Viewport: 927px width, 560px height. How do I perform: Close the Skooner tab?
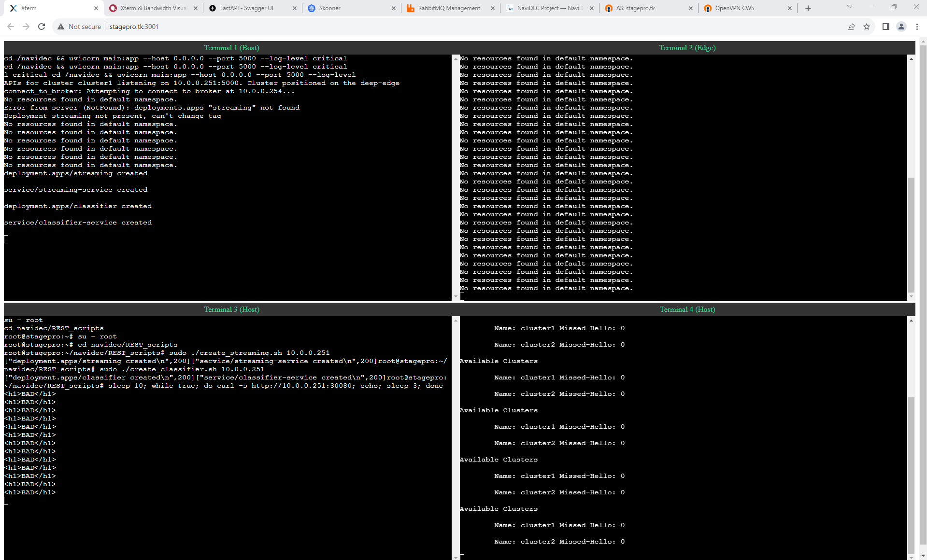(x=393, y=8)
